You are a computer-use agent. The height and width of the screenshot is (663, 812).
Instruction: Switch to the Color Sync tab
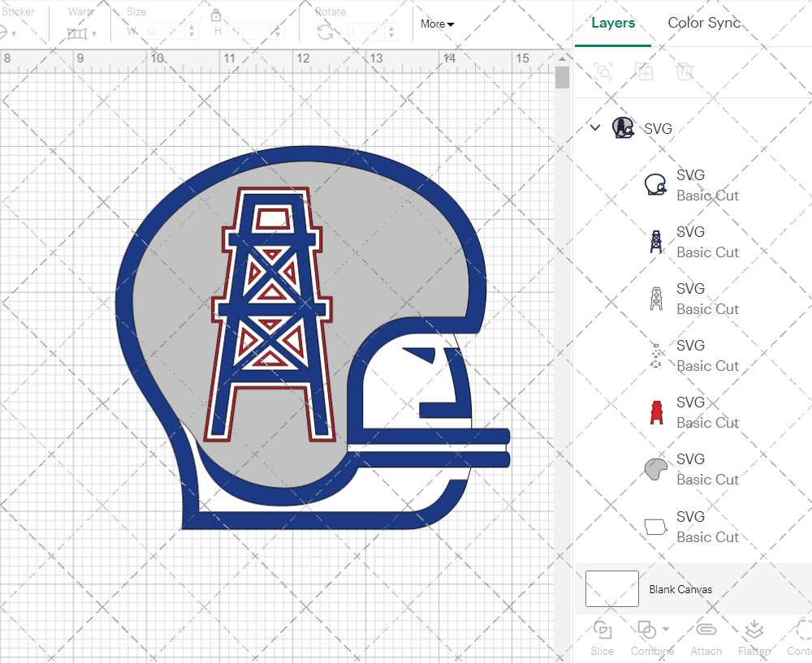[704, 23]
